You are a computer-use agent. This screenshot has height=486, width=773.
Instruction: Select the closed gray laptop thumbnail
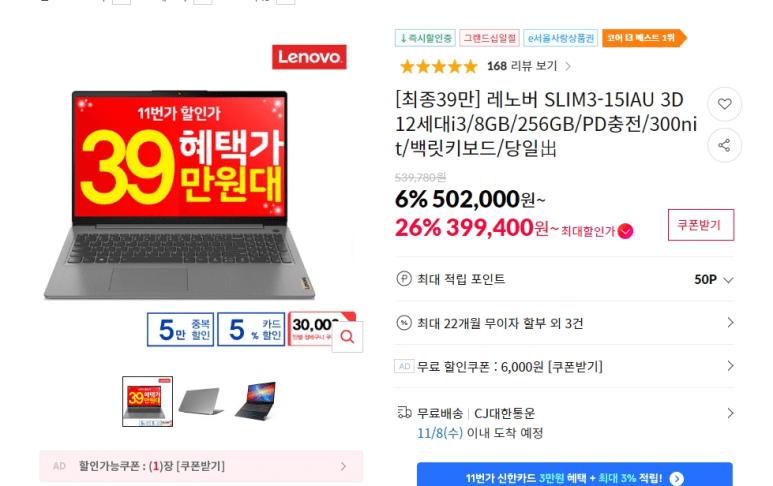(201, 401)
